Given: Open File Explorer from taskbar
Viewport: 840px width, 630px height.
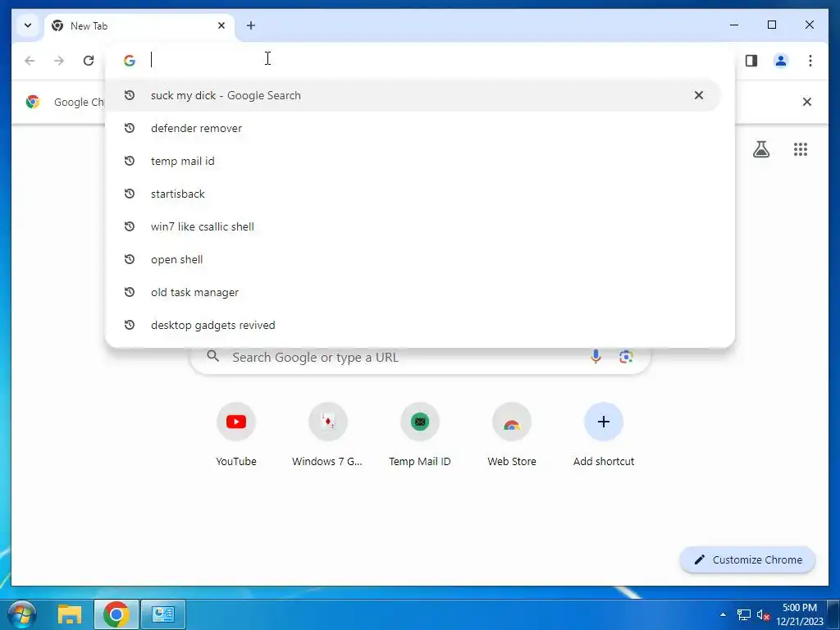Looking at the screenshot, I should 70,614.
